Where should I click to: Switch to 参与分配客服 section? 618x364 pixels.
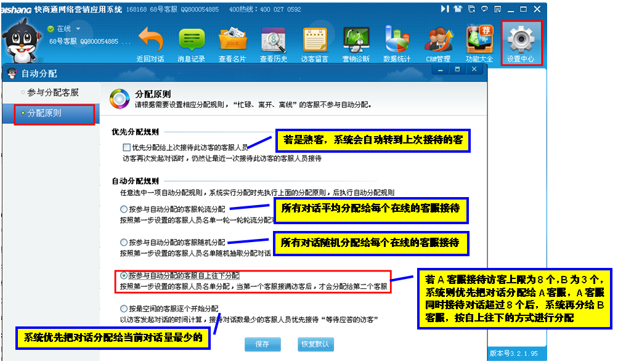53,92
